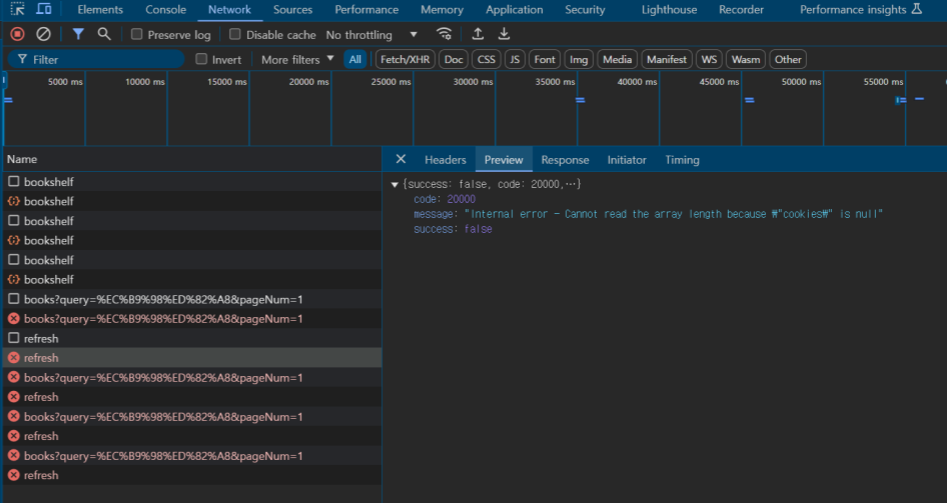Filter requests by Media

(x=617, y=59)
